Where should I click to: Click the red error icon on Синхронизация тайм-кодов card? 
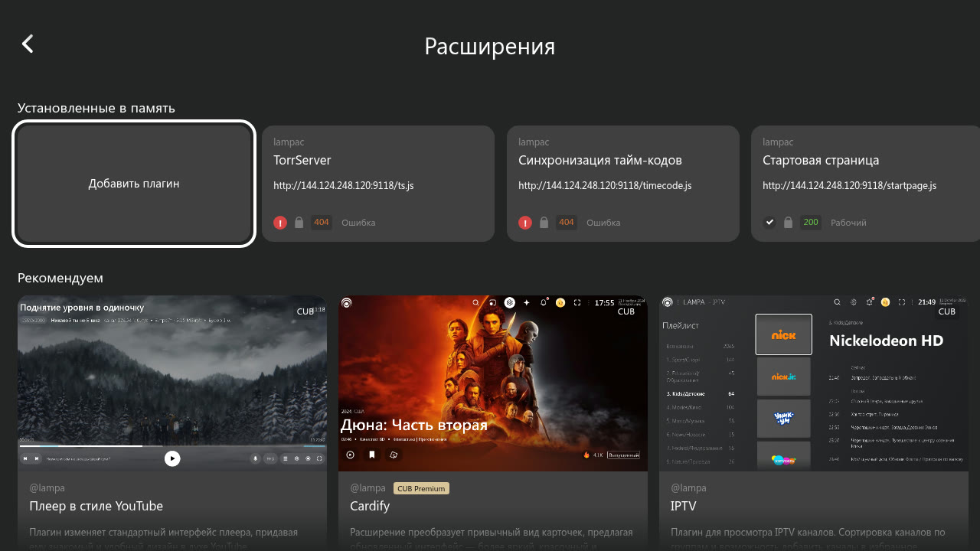(525, 223)
